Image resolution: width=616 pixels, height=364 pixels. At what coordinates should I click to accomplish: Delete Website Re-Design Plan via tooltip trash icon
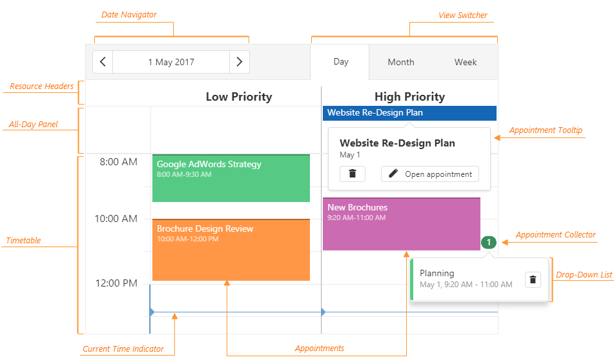352,174
